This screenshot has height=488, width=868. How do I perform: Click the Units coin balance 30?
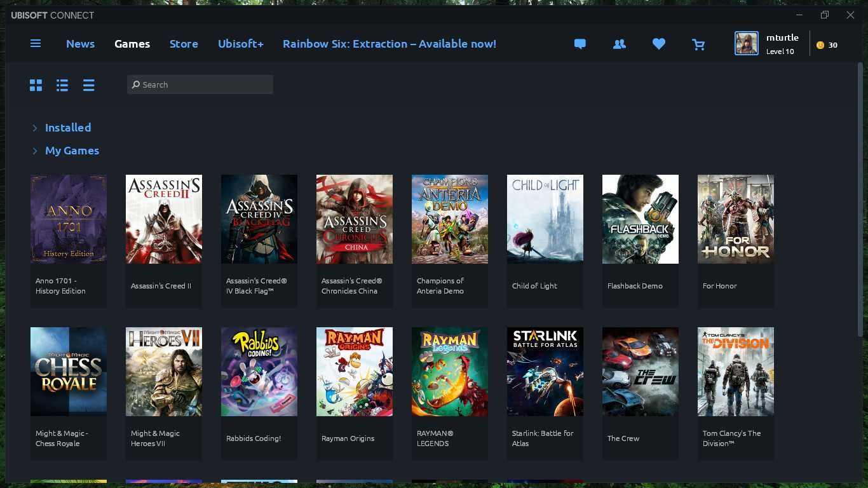(827, 45)
